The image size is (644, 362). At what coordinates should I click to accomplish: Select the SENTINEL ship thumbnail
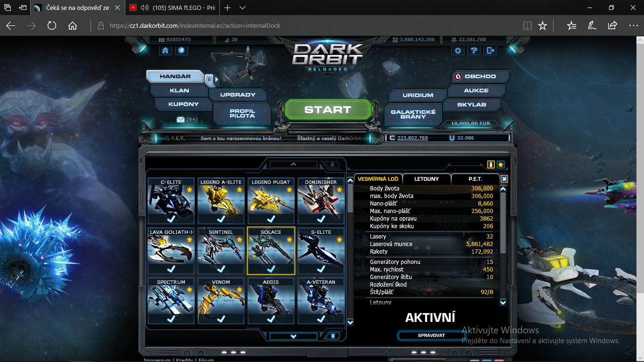(x=221, y=251)
